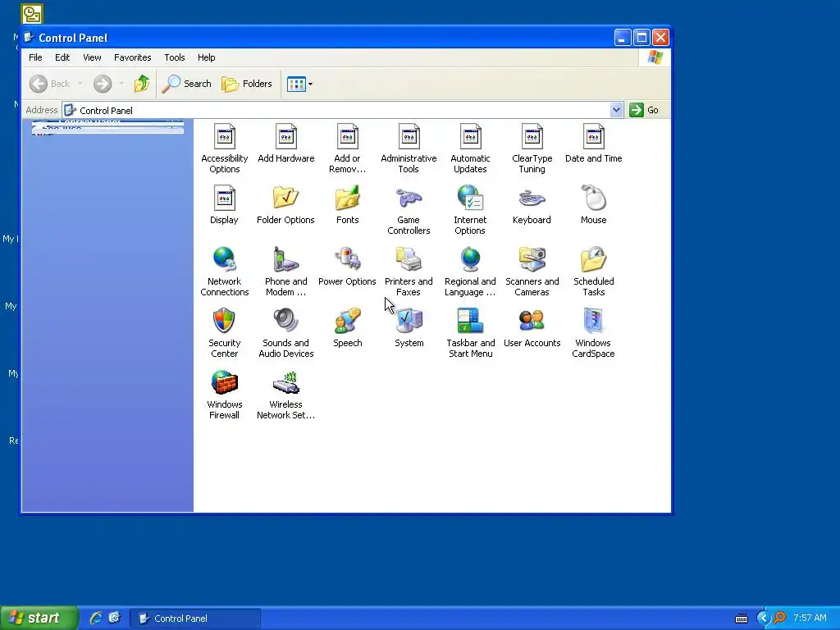Open Administrative Tools
This screenshot has width=840, height=630.
pos(409,138)
